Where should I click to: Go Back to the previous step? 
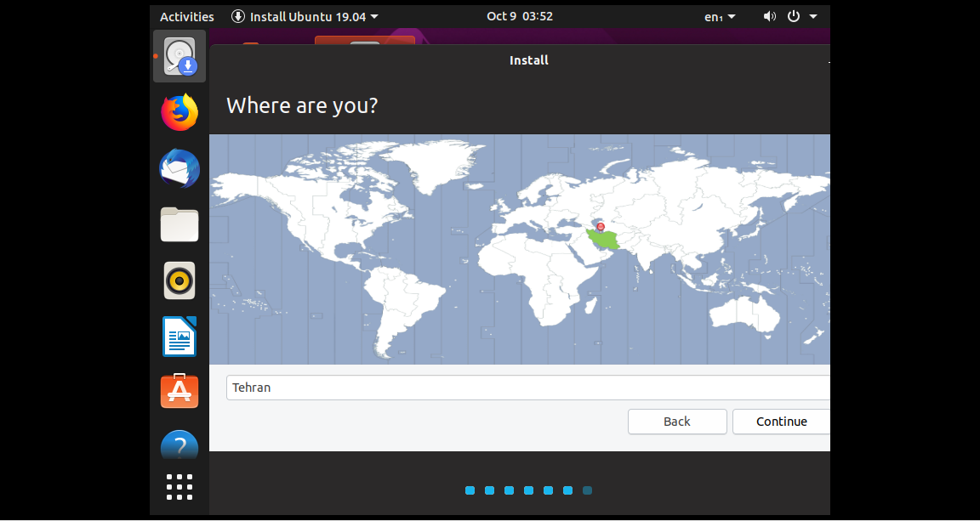click(x=677, y=422)
